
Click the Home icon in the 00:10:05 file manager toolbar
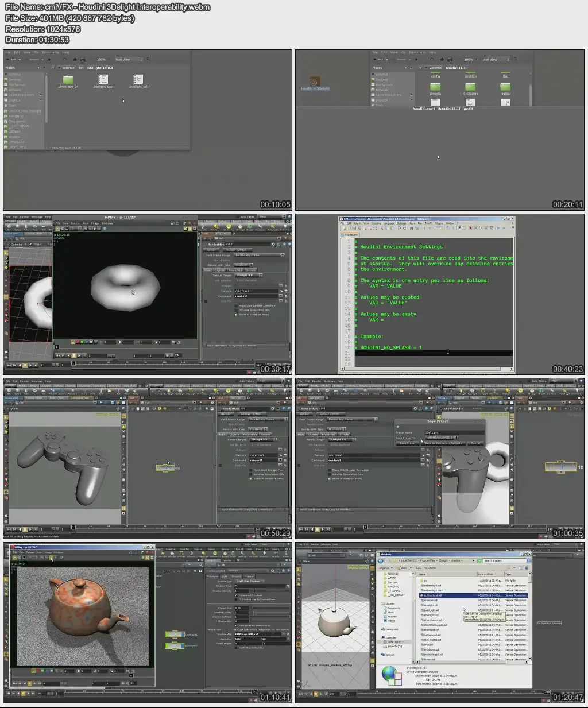click(x=75, y=59)
